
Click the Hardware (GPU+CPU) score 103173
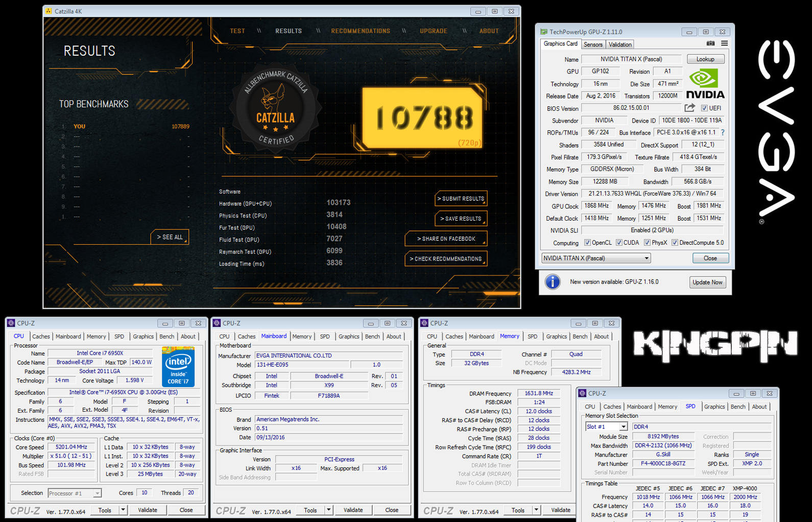coord(339,203)
